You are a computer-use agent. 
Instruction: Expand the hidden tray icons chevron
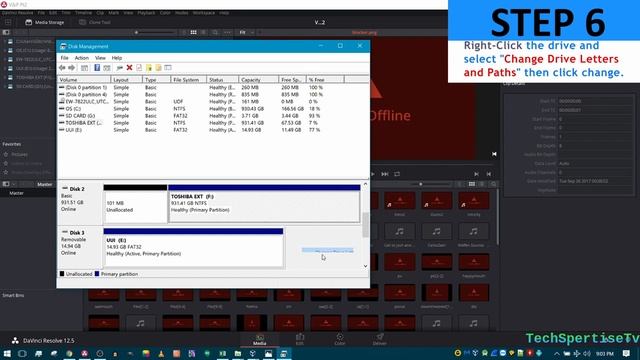(557, 353)
